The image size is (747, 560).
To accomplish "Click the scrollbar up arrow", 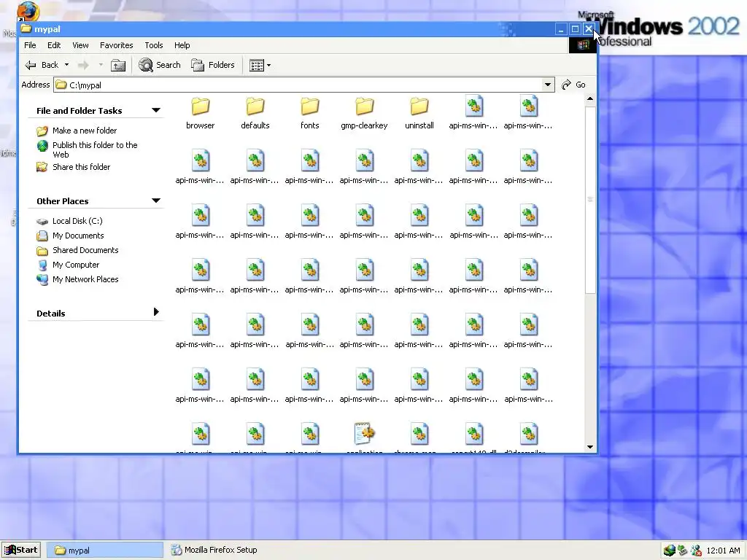I will 590,99.
